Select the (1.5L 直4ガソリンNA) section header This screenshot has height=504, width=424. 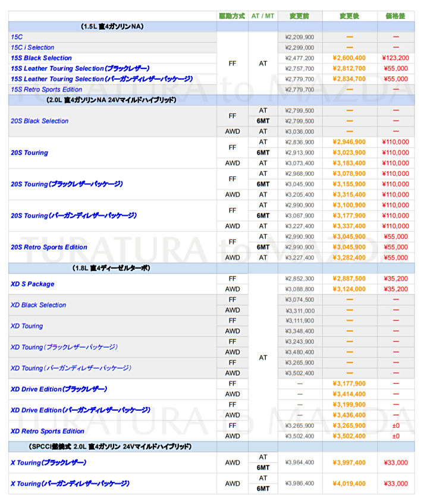point(112,26)
